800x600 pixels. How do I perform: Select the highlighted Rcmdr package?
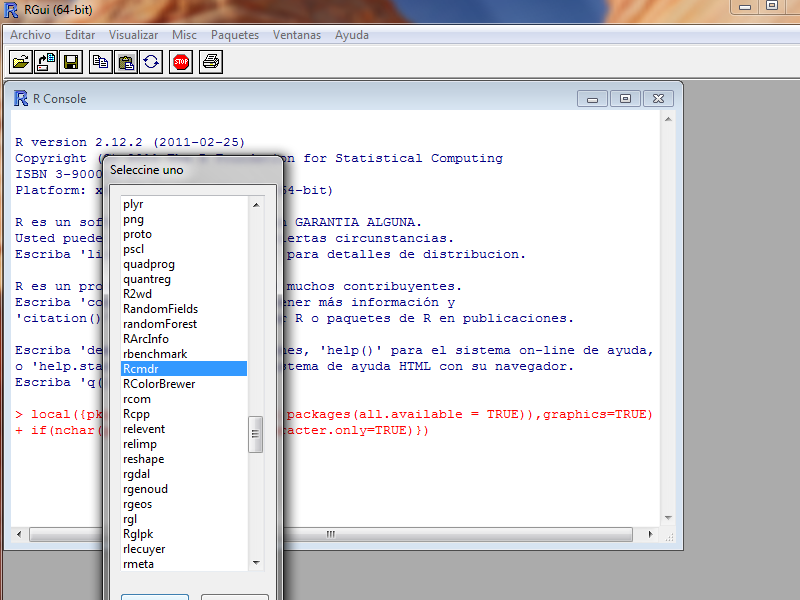click(184, 369)
